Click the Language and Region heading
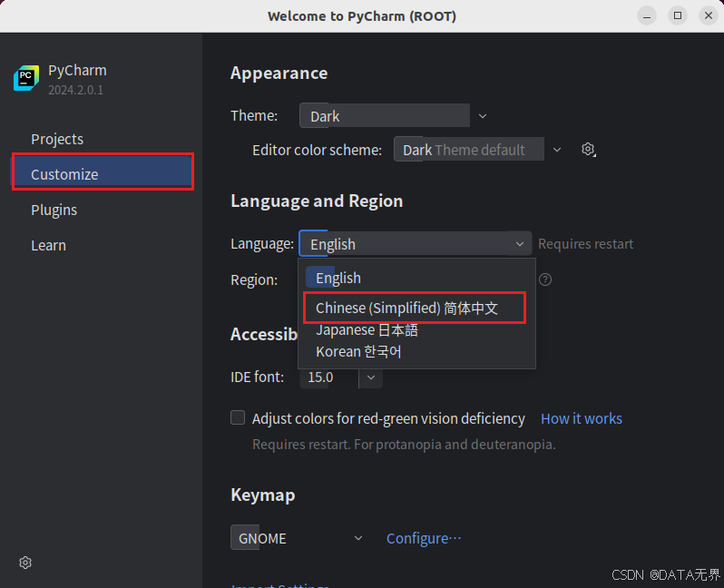This screenshot has width=724, height=588. pyautogui.click(x=317, y=201)
